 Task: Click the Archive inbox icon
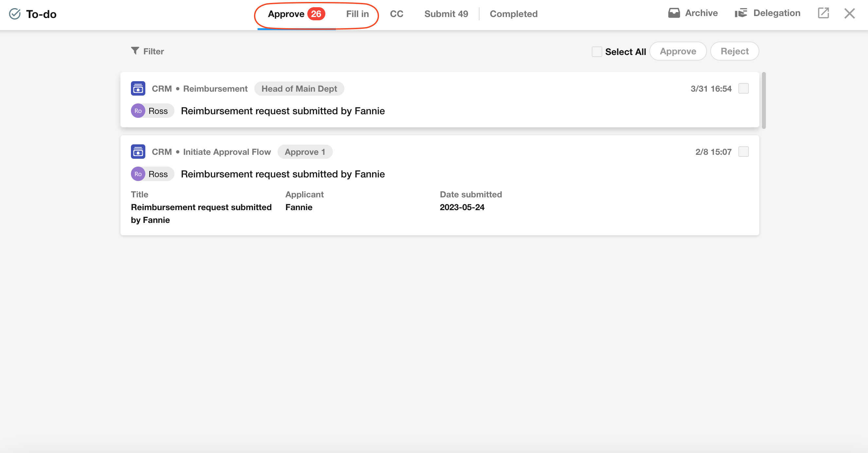click(674, 13)
